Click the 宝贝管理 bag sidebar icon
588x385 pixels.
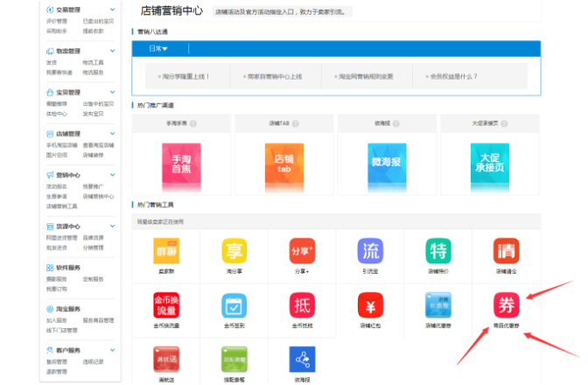(x=50, y=92)
